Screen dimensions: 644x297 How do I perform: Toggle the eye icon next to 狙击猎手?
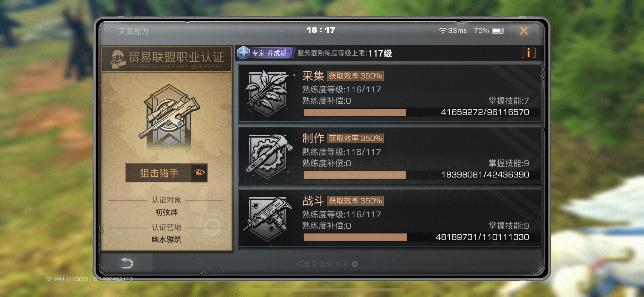point(199,173)
